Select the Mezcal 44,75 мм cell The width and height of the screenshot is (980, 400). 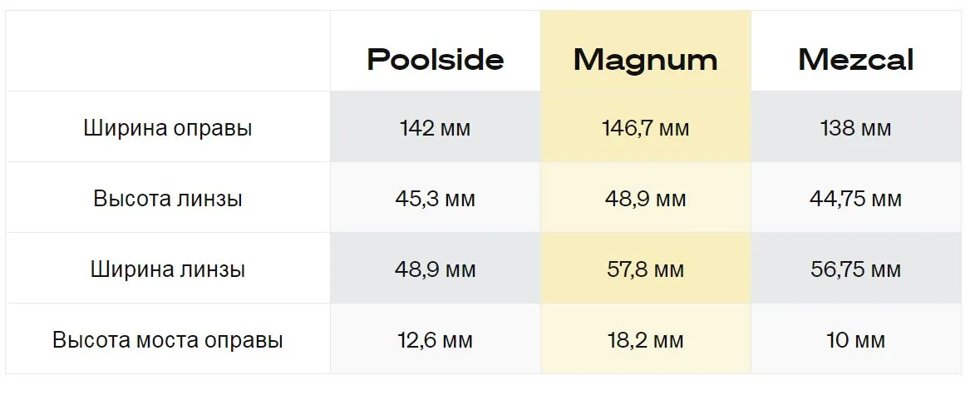tap(855, 200)
